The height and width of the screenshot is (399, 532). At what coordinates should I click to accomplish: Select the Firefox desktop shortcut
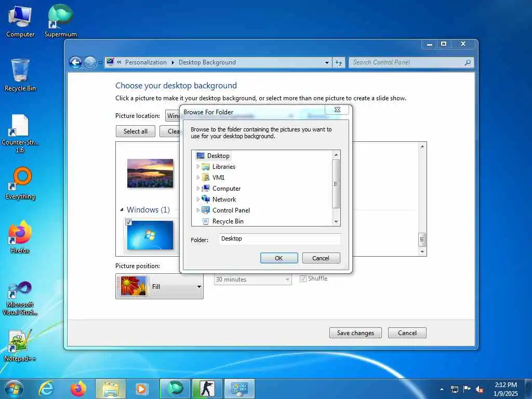pyautogui.click(x=20, y=237)
